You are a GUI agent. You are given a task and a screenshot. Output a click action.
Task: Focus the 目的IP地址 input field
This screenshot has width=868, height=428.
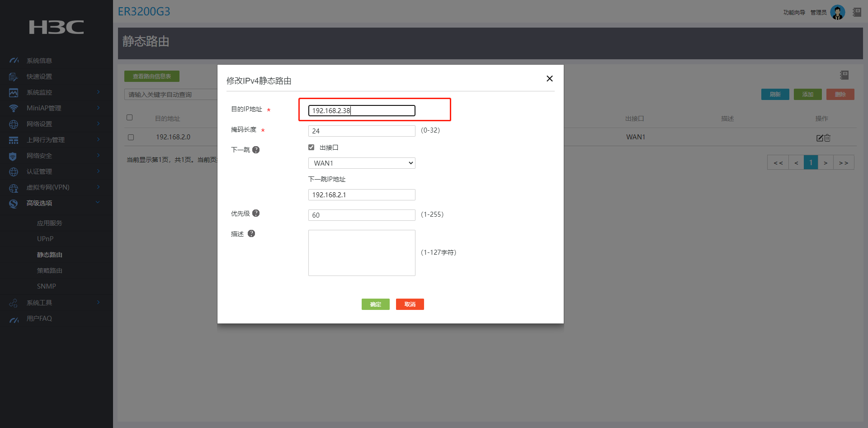pos(362,110)
